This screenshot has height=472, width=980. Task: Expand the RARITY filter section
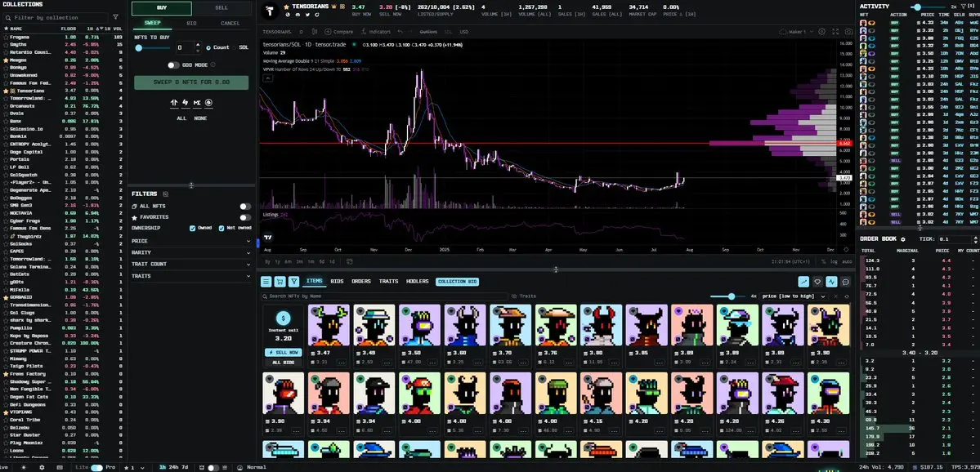[x=190, y=252]
